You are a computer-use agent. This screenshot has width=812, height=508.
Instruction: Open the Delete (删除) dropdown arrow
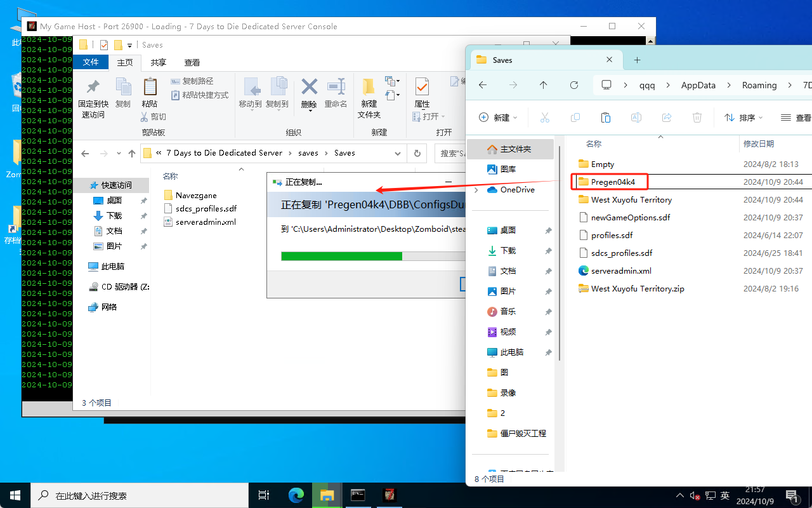(310, 112)
